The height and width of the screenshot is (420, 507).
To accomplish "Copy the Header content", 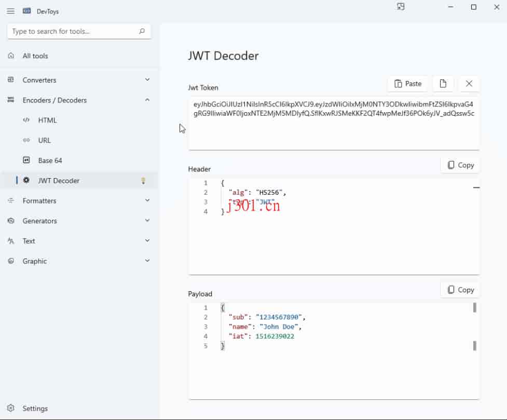I will [460, 165].
